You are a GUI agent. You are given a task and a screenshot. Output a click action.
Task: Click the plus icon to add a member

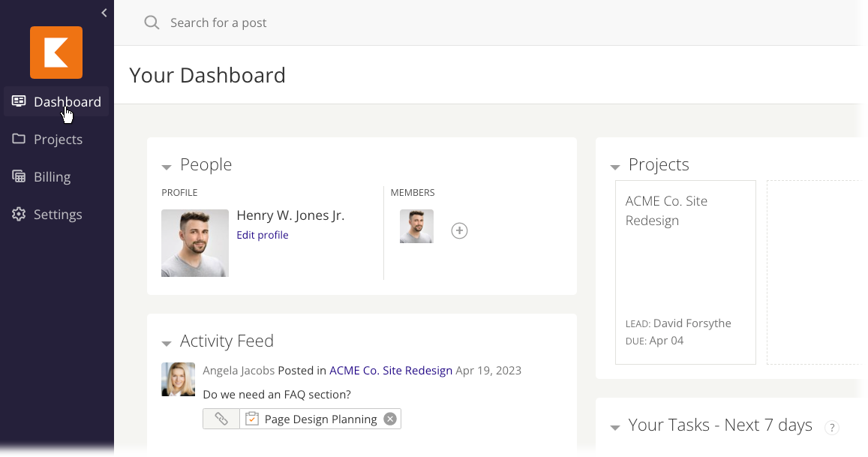[459, 230]
